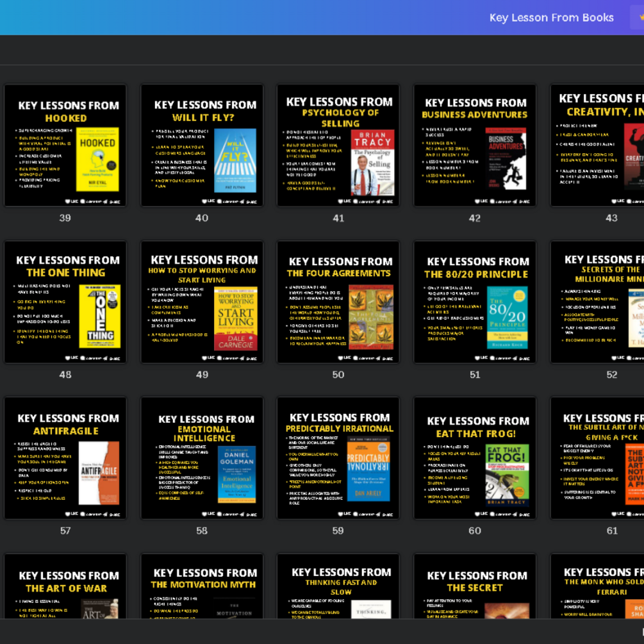
Task: Click page number label 39
Action: [x=65, y=218]
